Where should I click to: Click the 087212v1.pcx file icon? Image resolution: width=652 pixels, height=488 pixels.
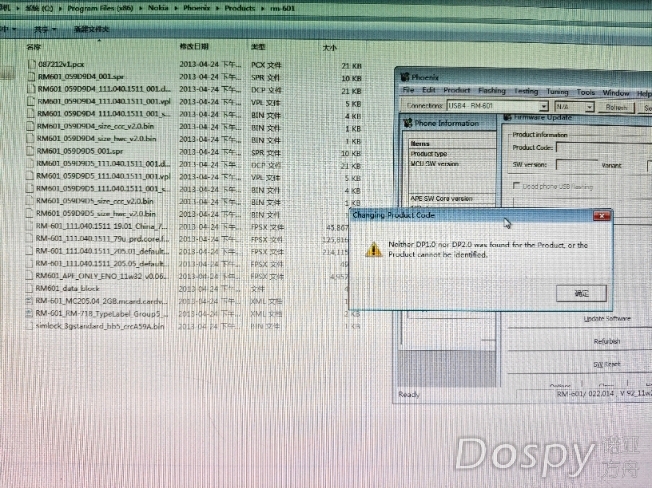31,66
